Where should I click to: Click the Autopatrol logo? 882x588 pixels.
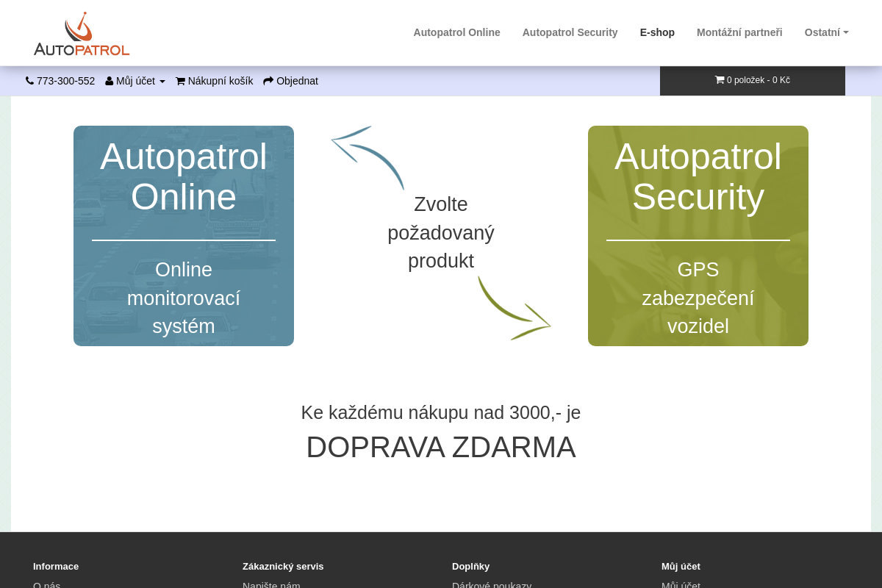point(82,34)
